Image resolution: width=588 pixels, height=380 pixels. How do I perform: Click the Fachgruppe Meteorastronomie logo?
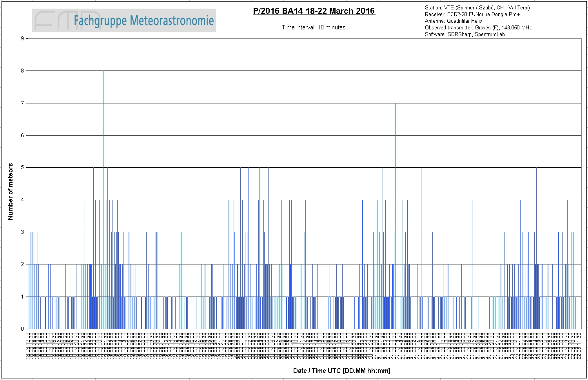pos(124,20)
